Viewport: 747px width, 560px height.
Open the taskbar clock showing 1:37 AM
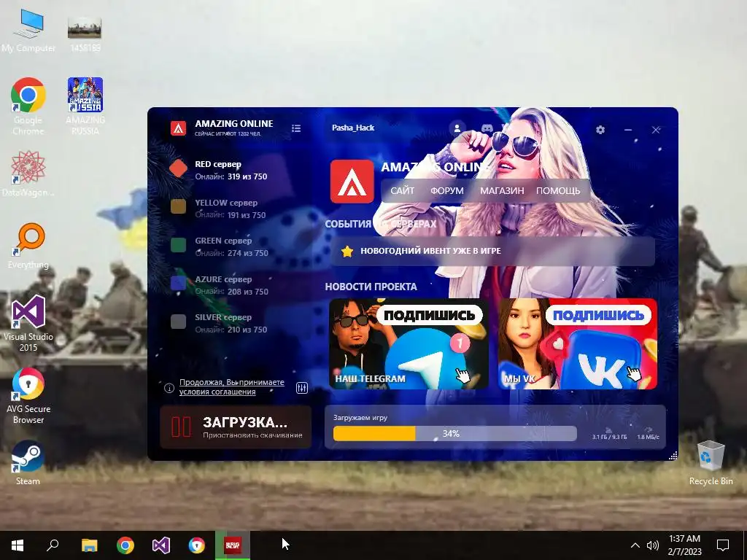tap(684, 545)
